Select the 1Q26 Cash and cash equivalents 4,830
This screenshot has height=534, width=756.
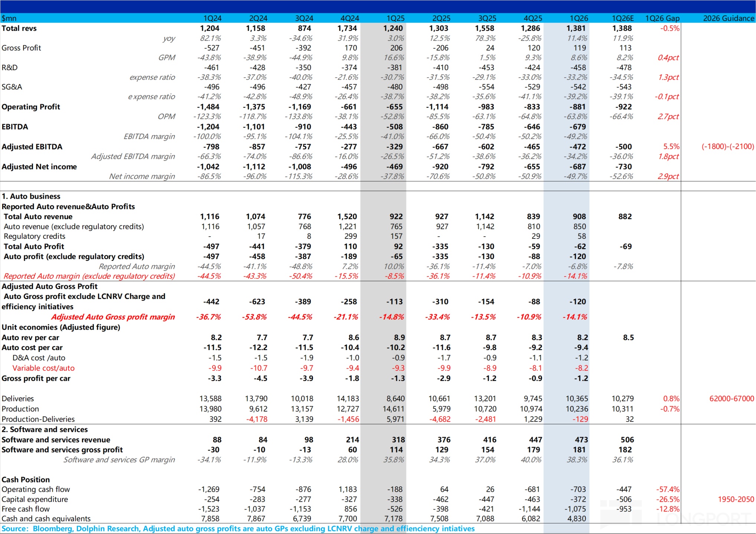576,518
